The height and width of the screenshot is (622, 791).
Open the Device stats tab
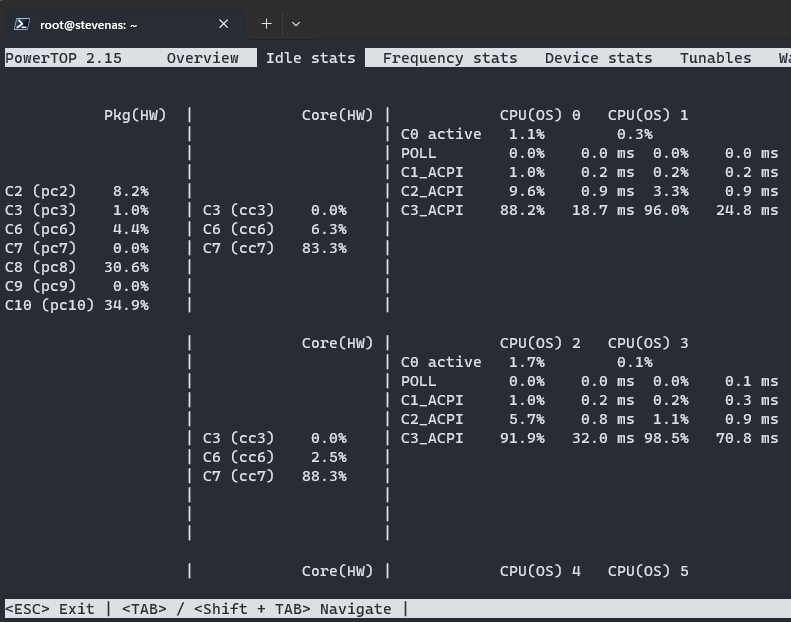598,58
